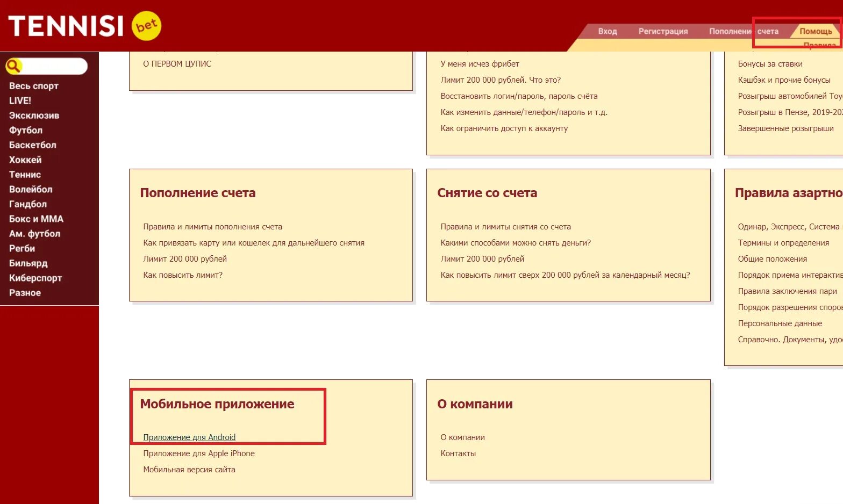Image resolution: width=843 pixels, height=504 pixels.
Task: Open Восстановить логин/пароль, пароль счёта link
Action: [519, 96]
